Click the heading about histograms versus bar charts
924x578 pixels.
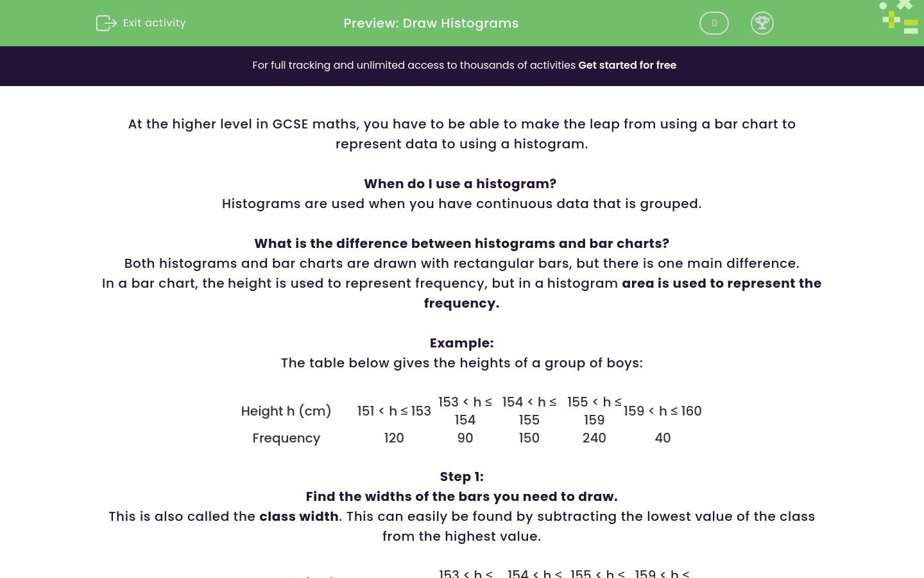pos(461,243)
